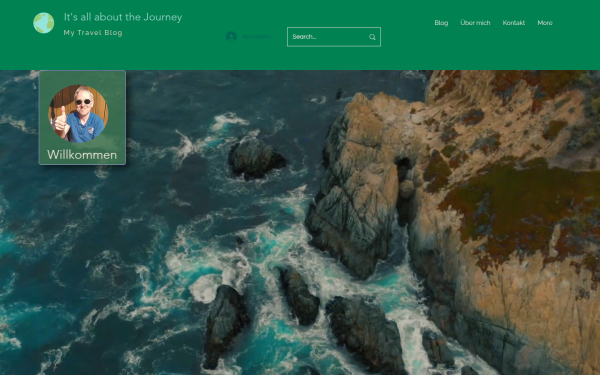Click the Willkommen heading text

tap(82, 155)
